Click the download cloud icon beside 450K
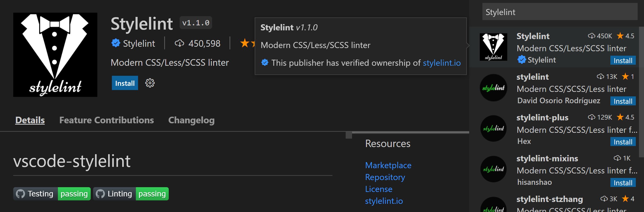The height and width of the screenshot is (212, 644). [591, 36]
